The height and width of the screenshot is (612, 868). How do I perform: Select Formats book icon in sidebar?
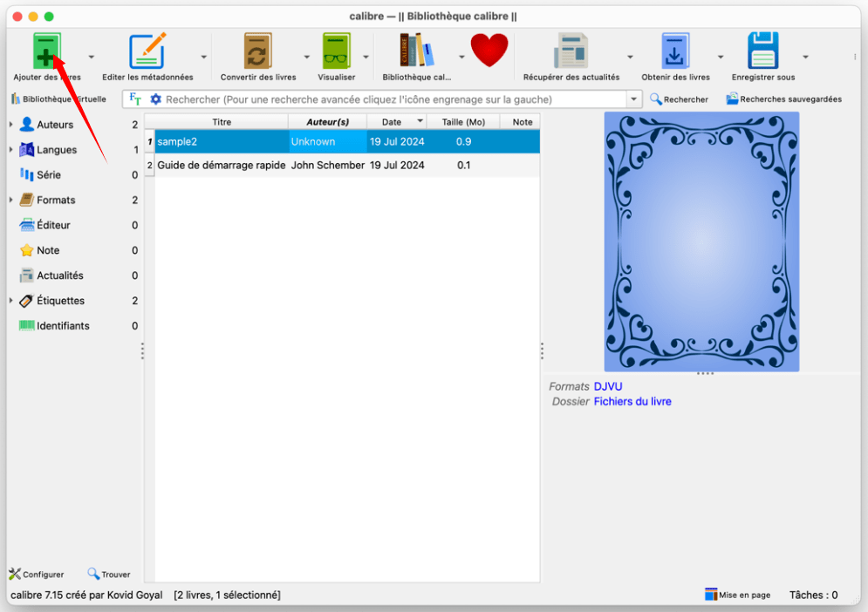(26, 200)
